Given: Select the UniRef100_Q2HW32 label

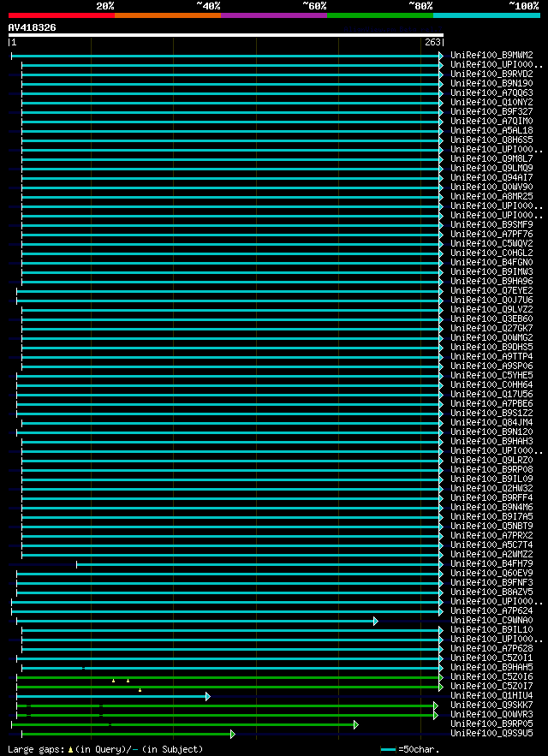Looking at the screenshot, I should pos(491,488).
